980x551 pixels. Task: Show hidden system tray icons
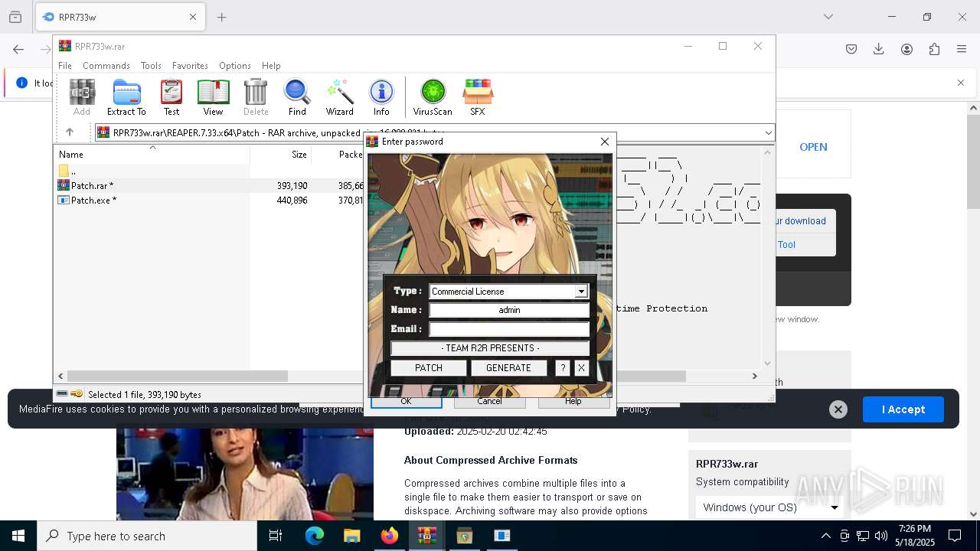(x=825, y=536)
